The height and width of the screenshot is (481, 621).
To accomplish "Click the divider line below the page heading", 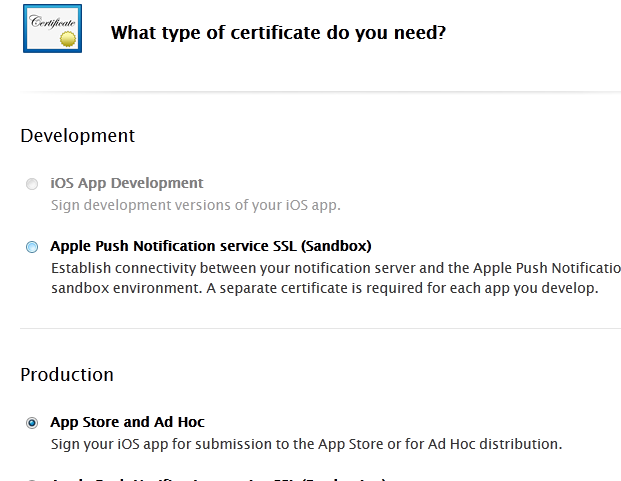I will pyautogui.click(x=320, y=92).
